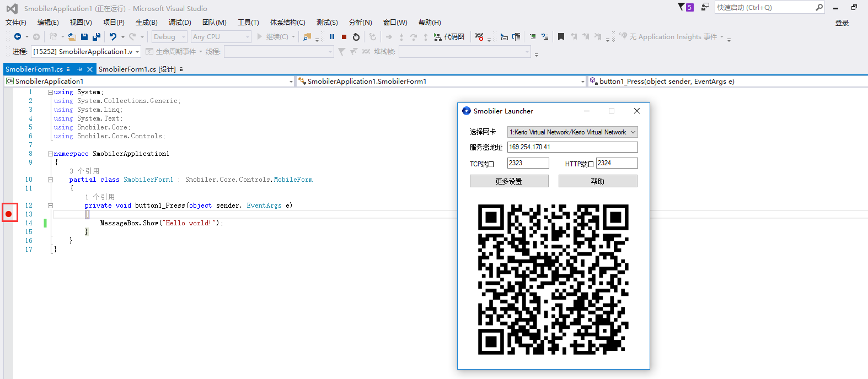Click the send feedback icon
The width and height of the screenshot is (868, 379).
pos(705,7)
